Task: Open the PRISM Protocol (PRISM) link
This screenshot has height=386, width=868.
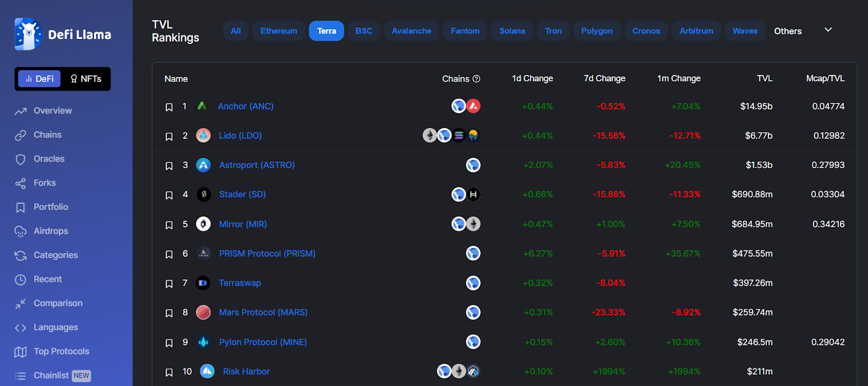Action: tap(267, 254)
